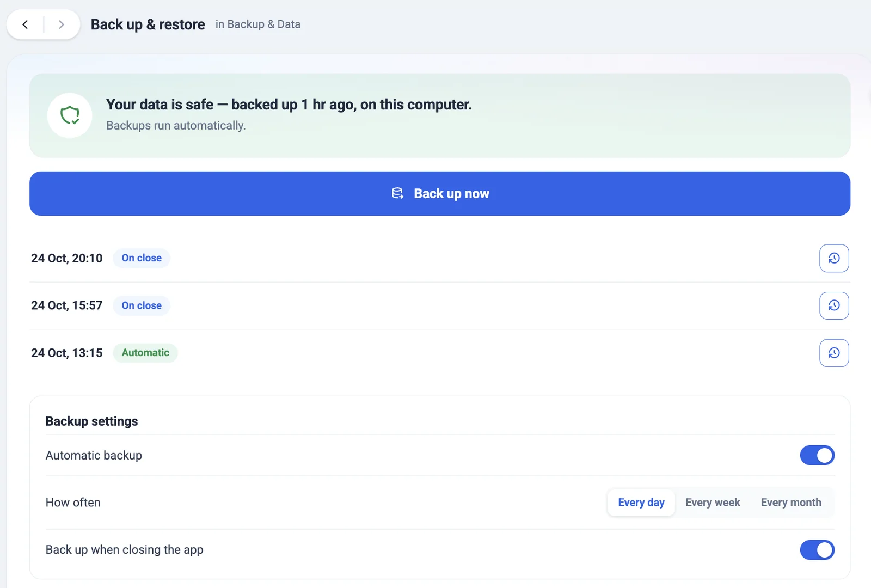Click the 24 Oct, 13:15 timestamp
This screenshot has width=871, height=588.
(x=66, y=353)
